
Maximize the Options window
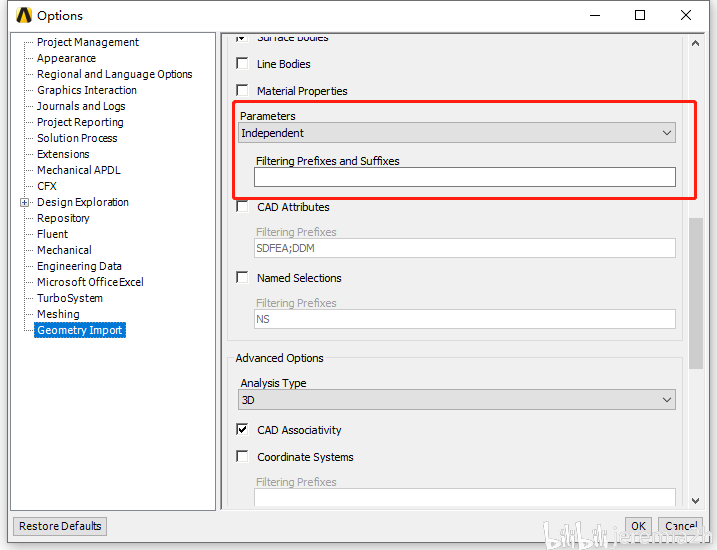pos(640,15)
